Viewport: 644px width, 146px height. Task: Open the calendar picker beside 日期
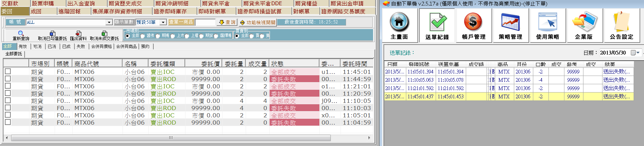tap(633, 52)
